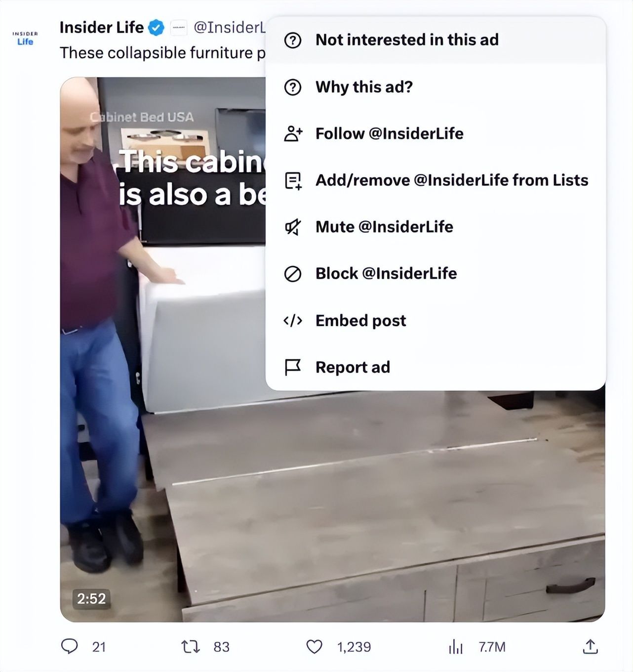The image size is (633, 672).
Task: Open Add/remove @InsiderLife from Lists
Action: coord(451,180)
